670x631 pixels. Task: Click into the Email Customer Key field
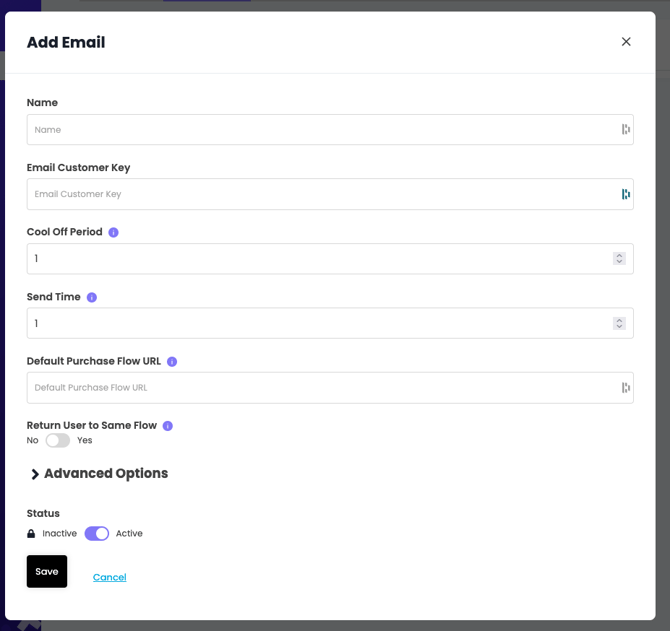click(x=320, y=194)
